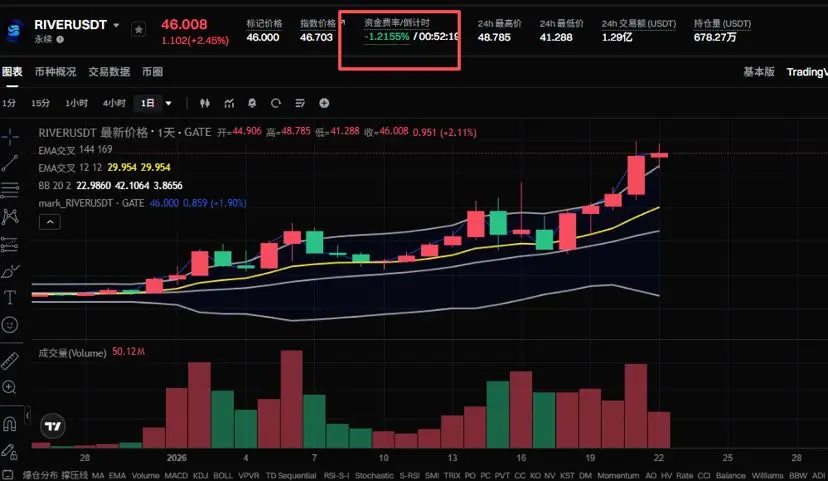
Task: Select the trend line drawing tool
Action: click(10, 164)
